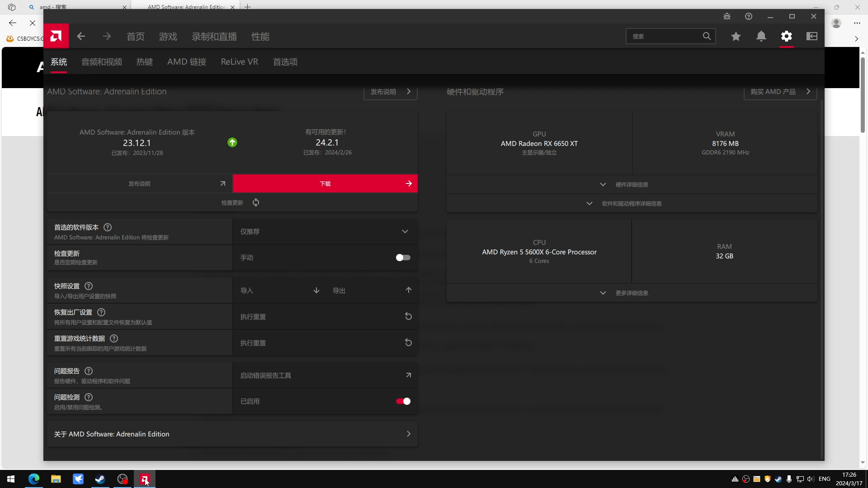Click help icon next to 问题报告
Image resolution: width=868 pixels, height=488 pixels.
pos(89,371)
